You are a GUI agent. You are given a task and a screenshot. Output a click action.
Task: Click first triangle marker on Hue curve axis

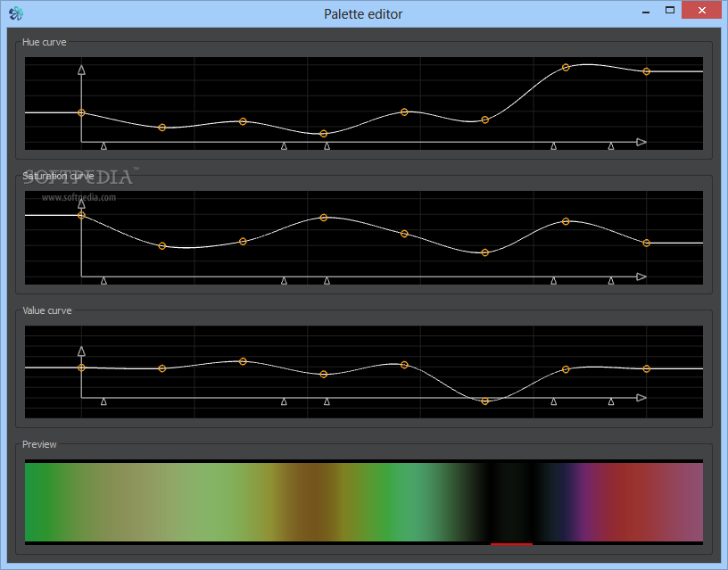(104, 146)
